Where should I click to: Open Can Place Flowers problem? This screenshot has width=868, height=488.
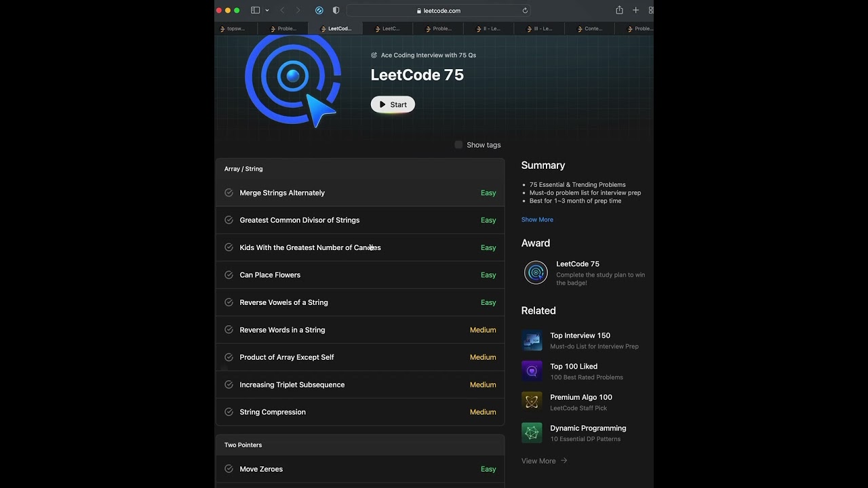pos(270,275)
